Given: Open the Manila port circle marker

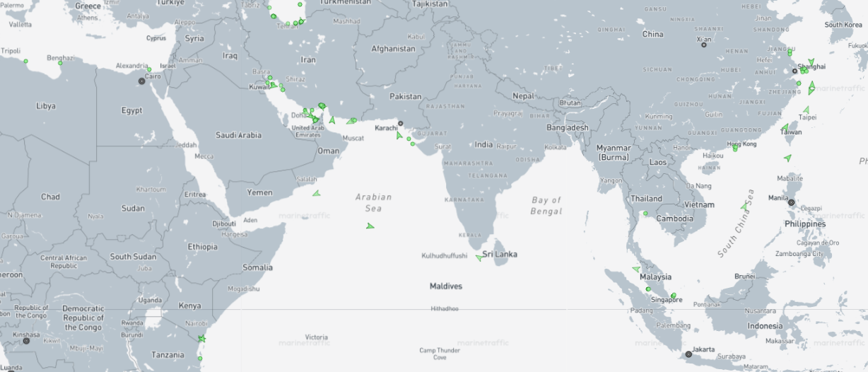Looking at the screenshot, I should point(792,202).
